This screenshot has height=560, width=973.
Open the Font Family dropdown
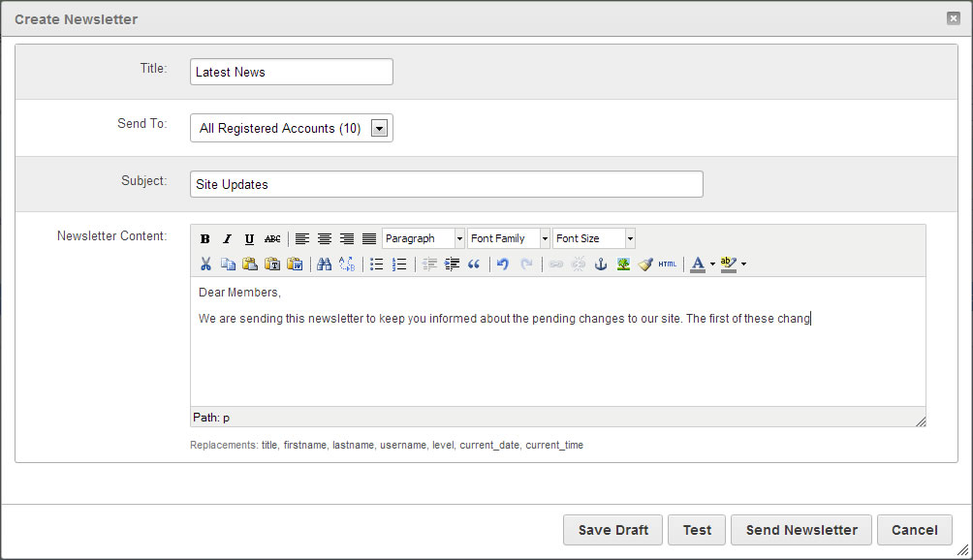pos(545,238)
